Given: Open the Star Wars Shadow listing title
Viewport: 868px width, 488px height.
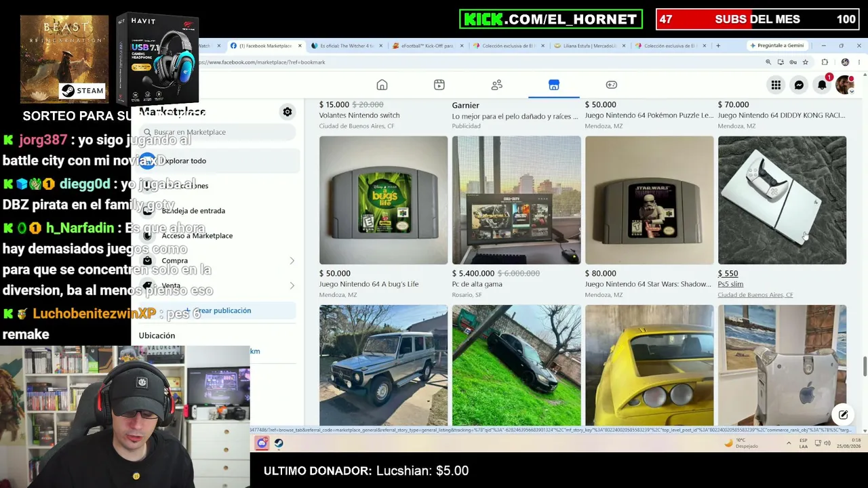Looking at the screenshot, I should pyautogui.click(x=648, y=284).
